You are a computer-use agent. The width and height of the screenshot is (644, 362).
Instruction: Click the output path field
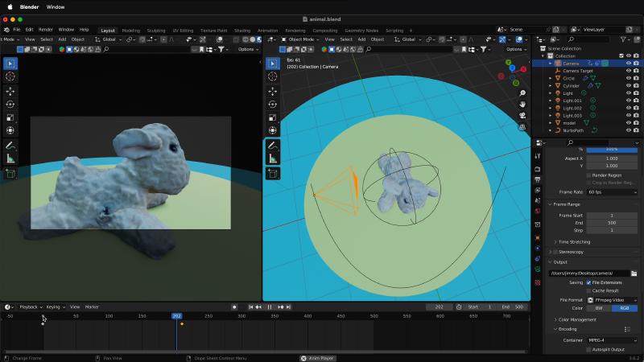coord(589,274)
